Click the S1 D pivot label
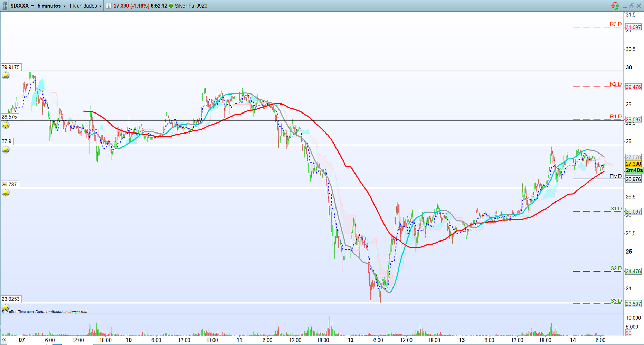644x345 pixels. (x=616, y=209)
